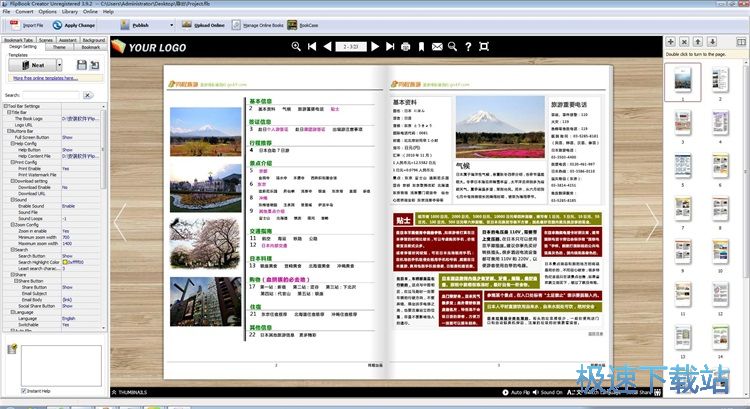Switch to Bookmark Tabs tab

pyautogui.click(x=19, y=40)
